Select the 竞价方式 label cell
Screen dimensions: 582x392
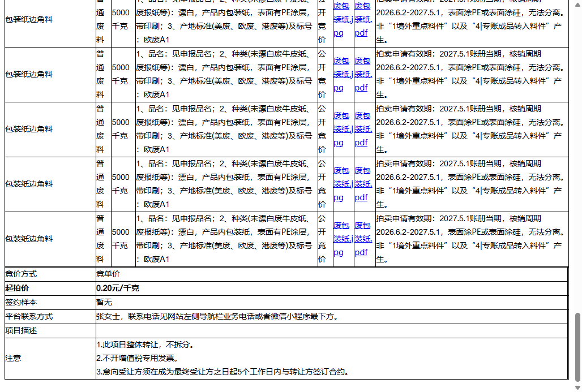(x=50, y=274)
